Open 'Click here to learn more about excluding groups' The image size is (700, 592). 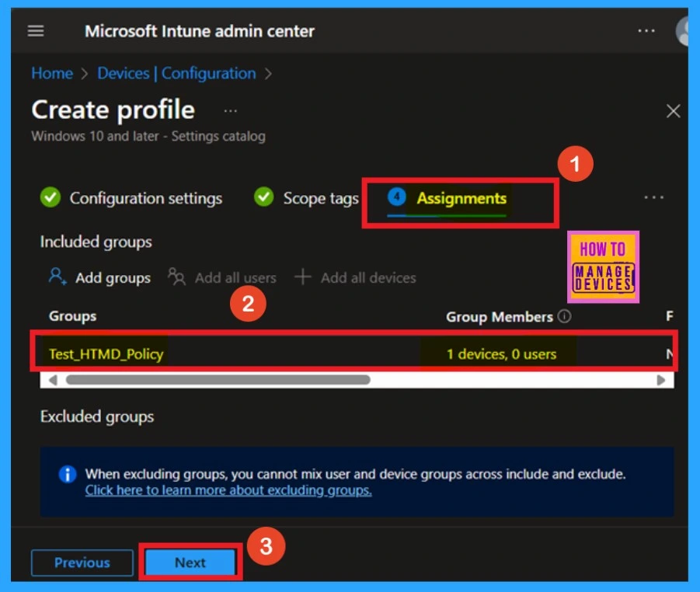click(x=228, y=490)
